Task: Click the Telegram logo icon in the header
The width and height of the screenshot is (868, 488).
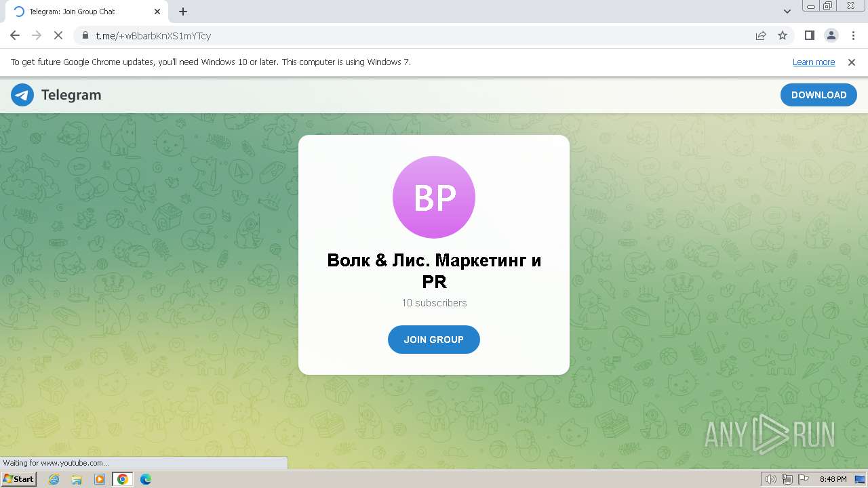Action: click(22, 95)
